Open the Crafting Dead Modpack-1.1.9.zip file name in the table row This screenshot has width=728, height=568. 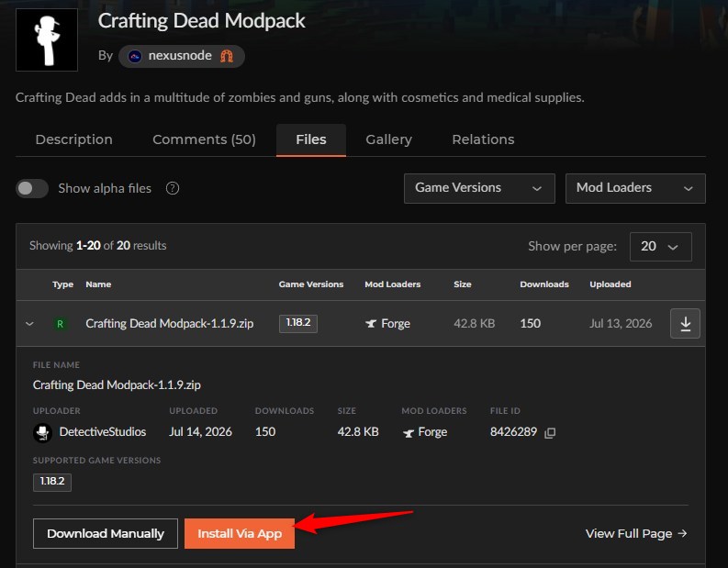[170, 323]
